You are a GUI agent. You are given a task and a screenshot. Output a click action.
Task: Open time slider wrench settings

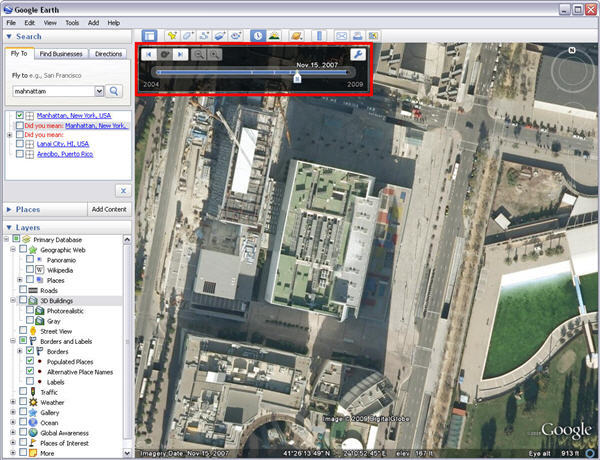(x=358, y=54)
